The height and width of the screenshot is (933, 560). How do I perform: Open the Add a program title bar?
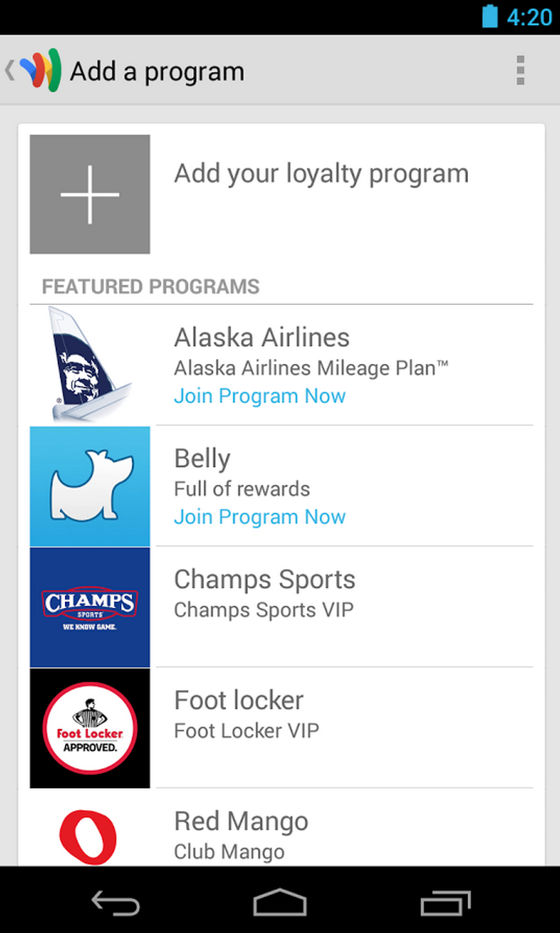click(156, 71)
